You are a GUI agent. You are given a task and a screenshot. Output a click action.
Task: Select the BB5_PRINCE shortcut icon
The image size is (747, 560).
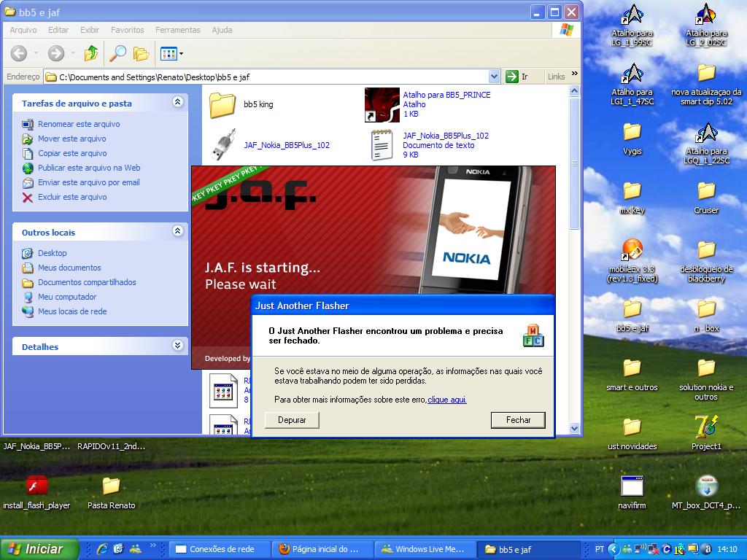pos(382,105)
